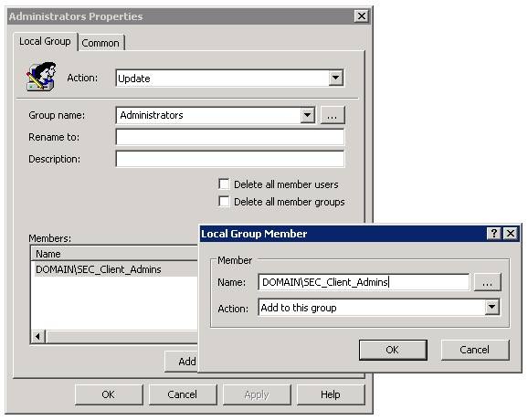528x420 pixels.
Task: Switch to the Common tab
Action: pos(100,43)
